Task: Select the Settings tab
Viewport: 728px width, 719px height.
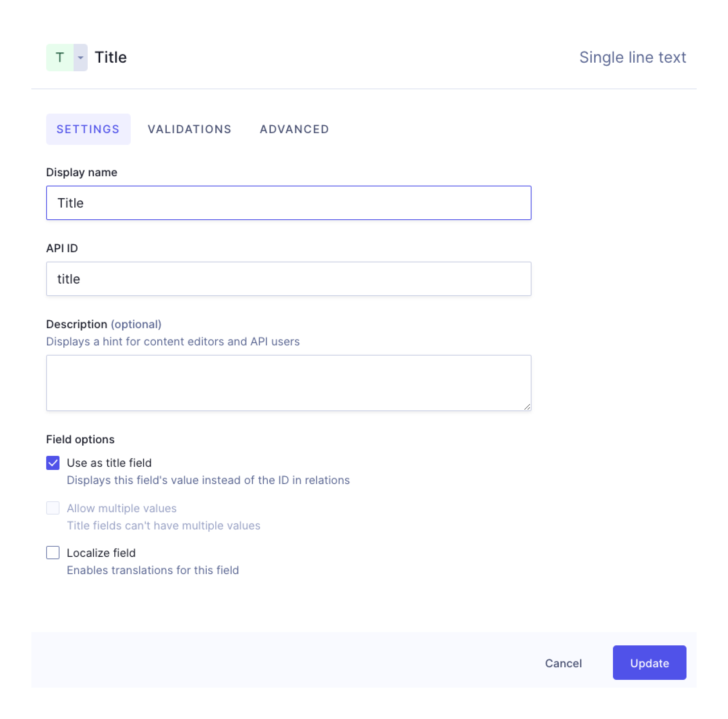Action: [88, 129]
